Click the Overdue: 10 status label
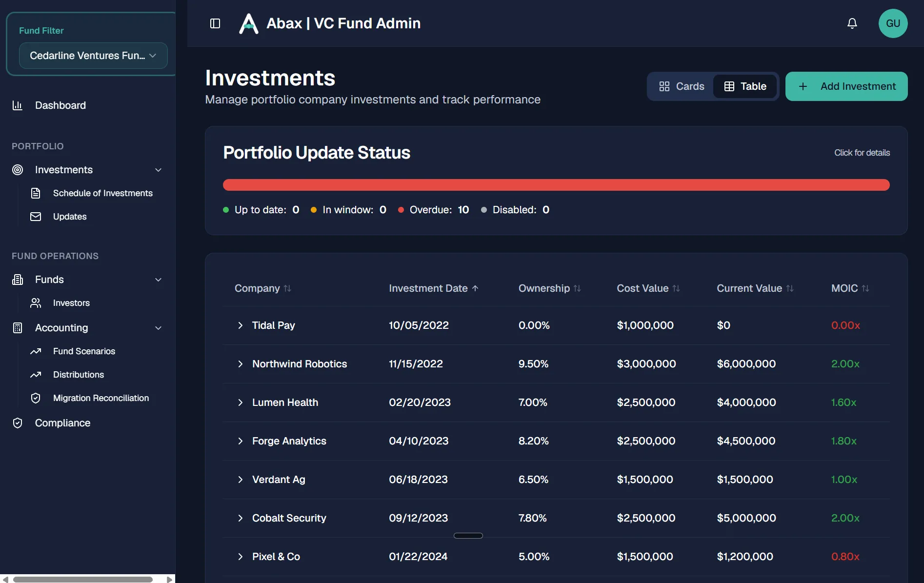Viewport: 924px width, 583px height. pyautogui.click(x=434, y=210)
